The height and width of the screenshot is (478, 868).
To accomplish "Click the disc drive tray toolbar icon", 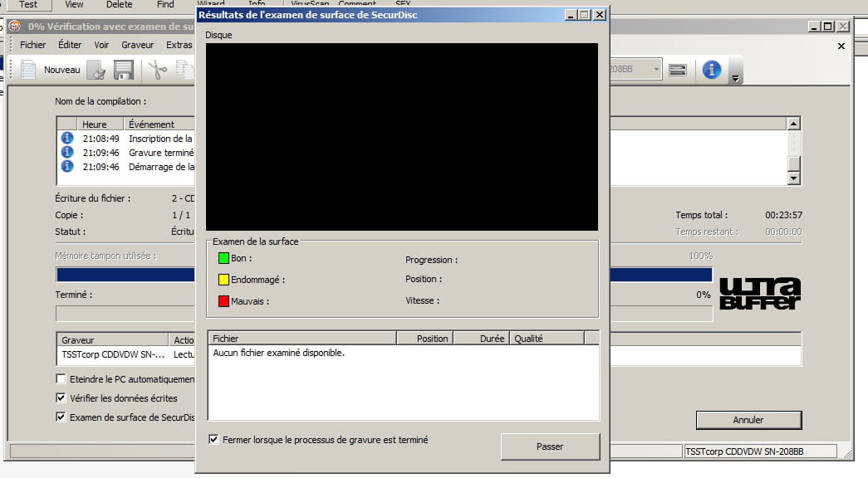I will (x=678, y=70).
